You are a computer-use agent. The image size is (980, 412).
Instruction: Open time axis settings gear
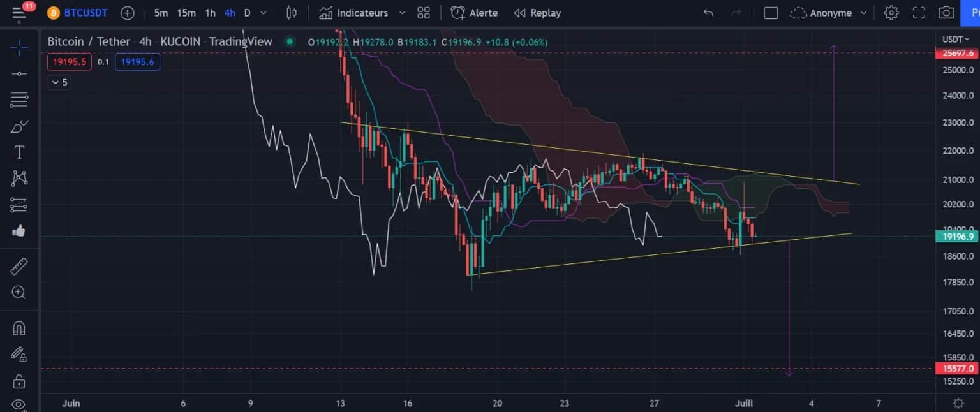pyautogui.click(x=958, y=403)
